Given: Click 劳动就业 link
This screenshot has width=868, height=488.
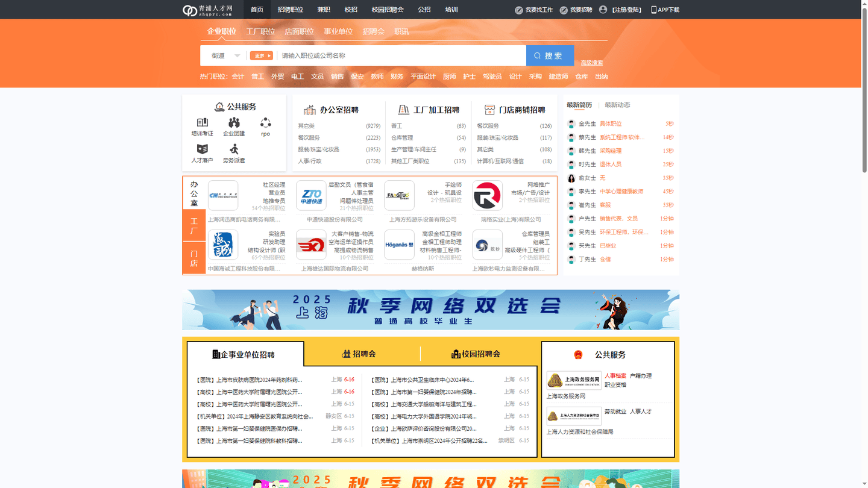Looking at the screenshot, I should click(x=615, y=411).
